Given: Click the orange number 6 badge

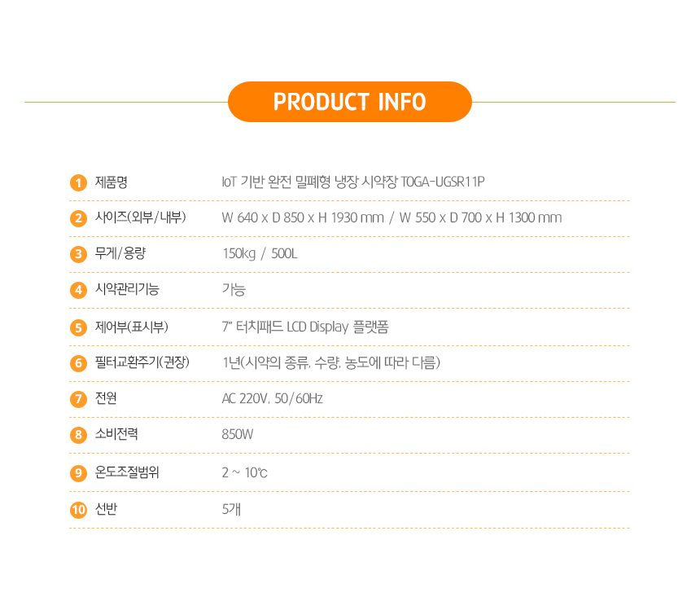Looking at the screenshot, I should point(78,363).
